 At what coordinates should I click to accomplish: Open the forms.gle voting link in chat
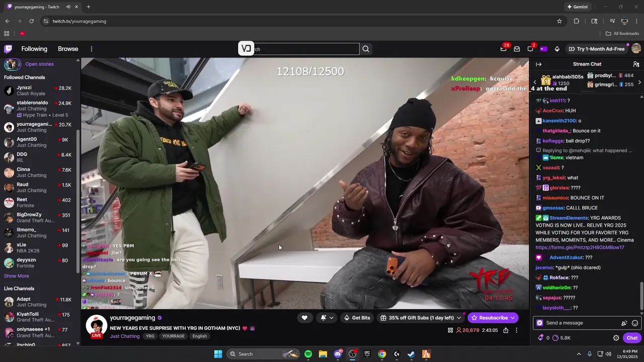[x=580, y=247]
